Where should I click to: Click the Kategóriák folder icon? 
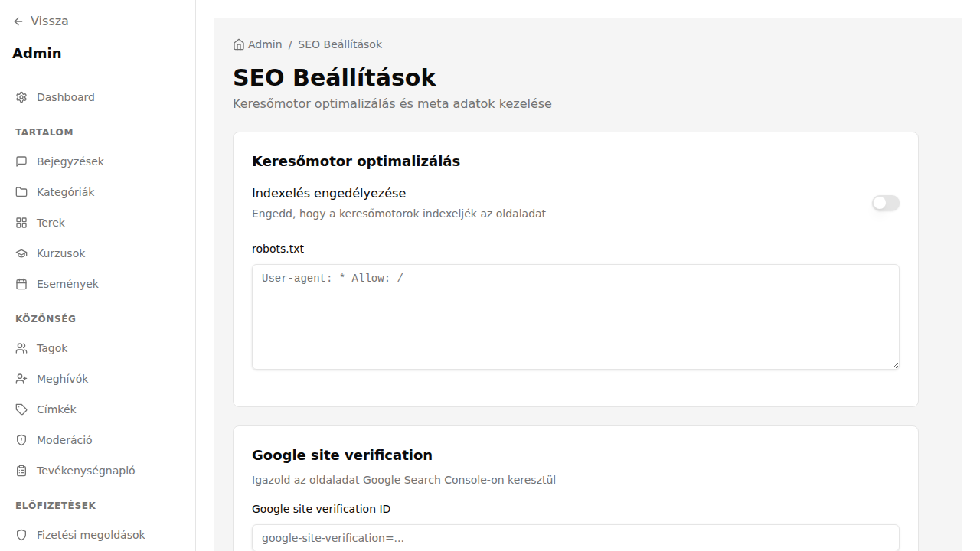(x=21, y=191)
